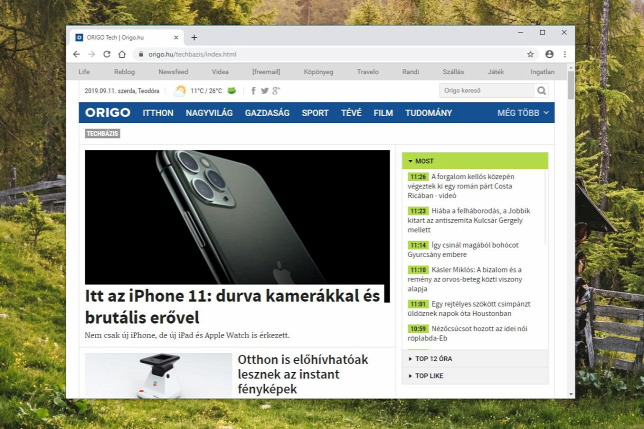Open the 11:23 Jobbik news item
The height and width of the screenshot is (429, 644).
(x=469, y=220)
